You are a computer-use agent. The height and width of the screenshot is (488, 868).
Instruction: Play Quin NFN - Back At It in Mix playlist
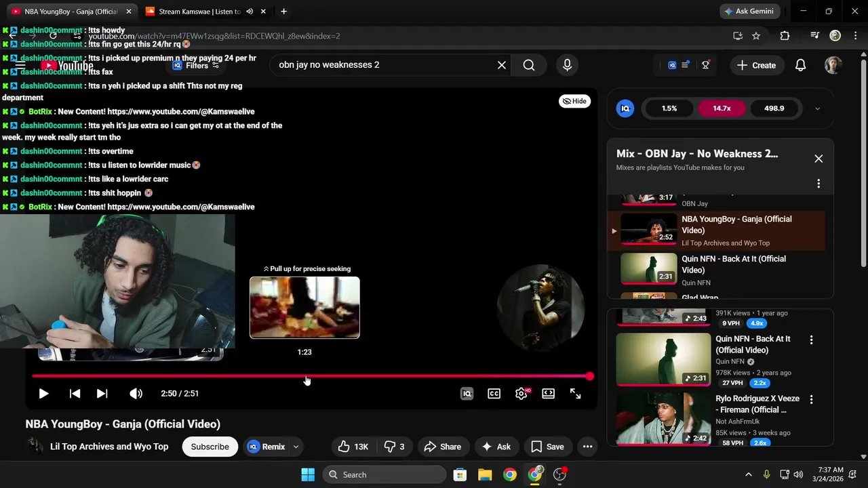coord(716,270)
